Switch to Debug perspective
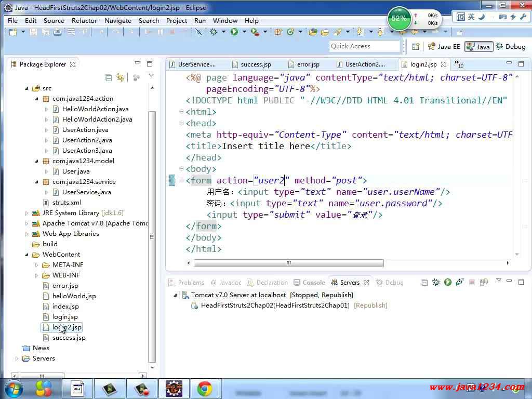Screen dimensions: 532x399 tap(511, 46)
